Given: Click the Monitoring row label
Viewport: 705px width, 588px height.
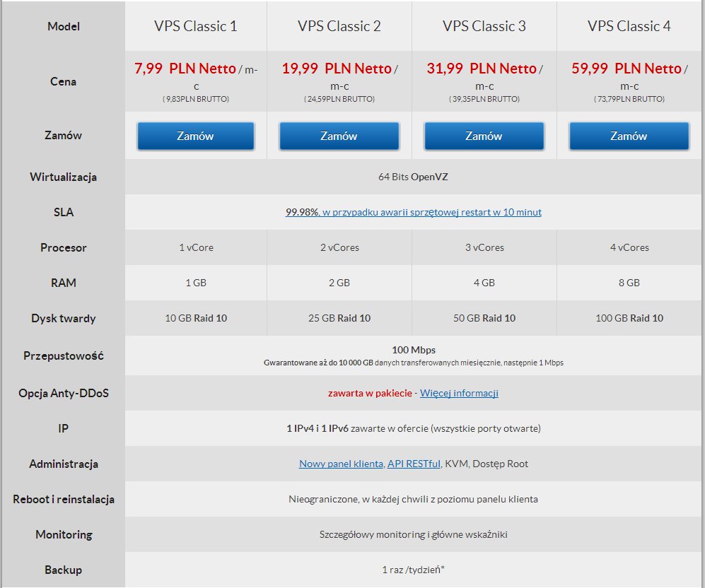Looking at the screenshot, I should click(x=64, y=534).
